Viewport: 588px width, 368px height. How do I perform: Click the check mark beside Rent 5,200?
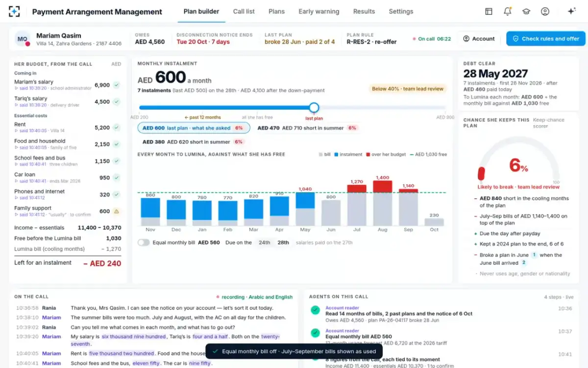point(117,128)
